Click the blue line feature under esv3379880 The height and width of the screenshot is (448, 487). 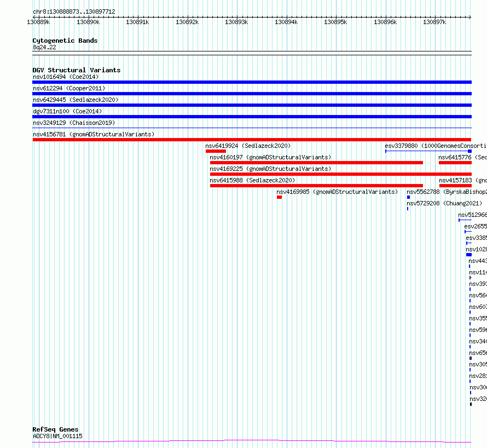(x=428, y=151)
